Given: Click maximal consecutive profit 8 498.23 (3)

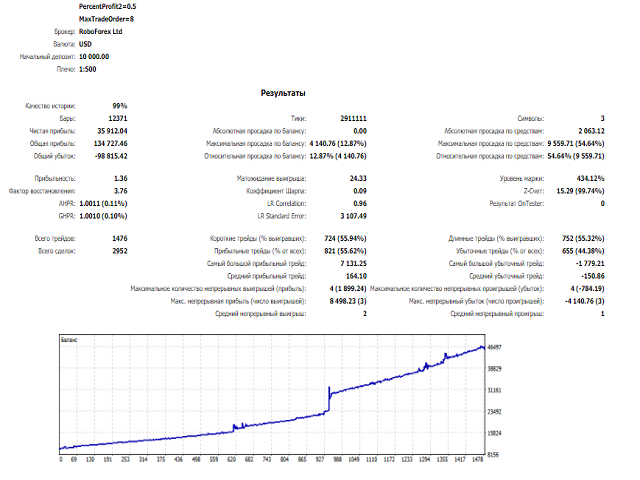Looking at the screenshot, I should click(x=348, y=301).
